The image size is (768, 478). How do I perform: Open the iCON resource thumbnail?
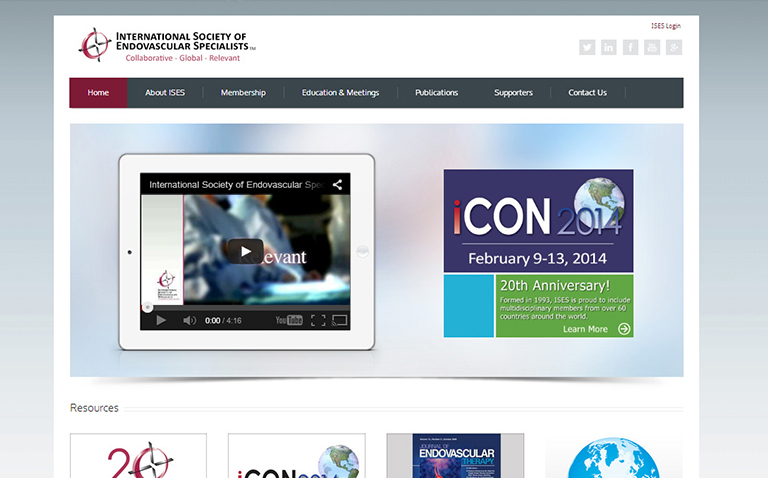[x=297, y=455]
